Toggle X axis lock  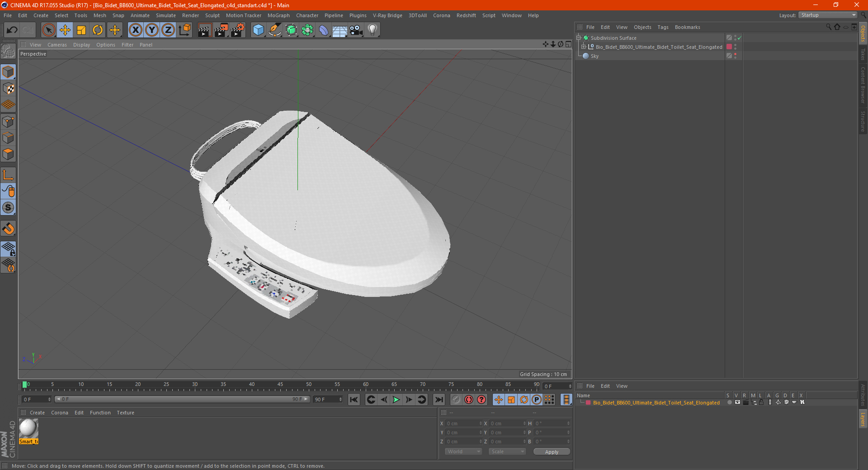click(135, 30)
